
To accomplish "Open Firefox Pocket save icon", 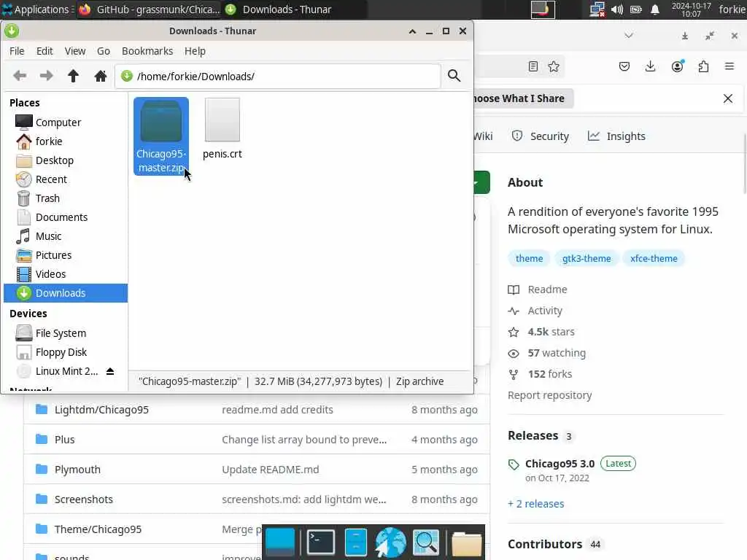I will [x=624, y=66].
